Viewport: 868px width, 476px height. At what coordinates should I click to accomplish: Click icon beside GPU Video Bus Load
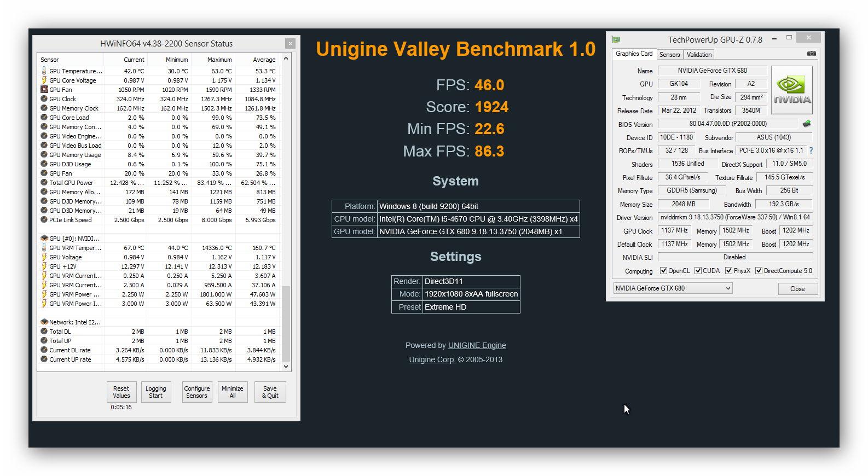click(x=44, y=146)
